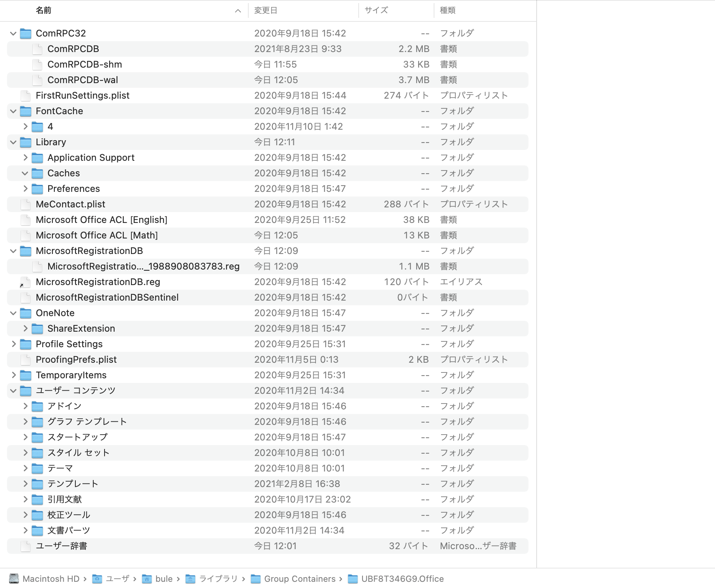715x588 pixels.
Task: Click the Preferences folder icon
Action: (x=37, y=189)
